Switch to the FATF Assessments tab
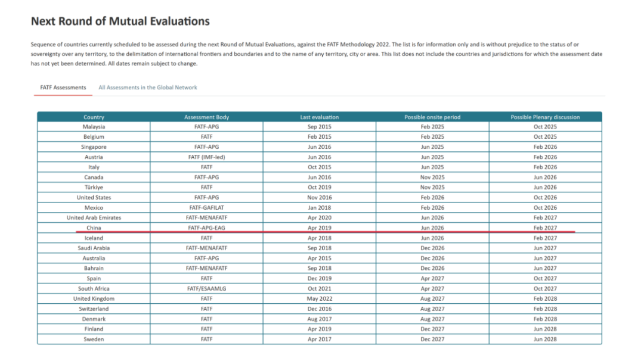Viewport: 644px width, 358px height. [63, 88]
